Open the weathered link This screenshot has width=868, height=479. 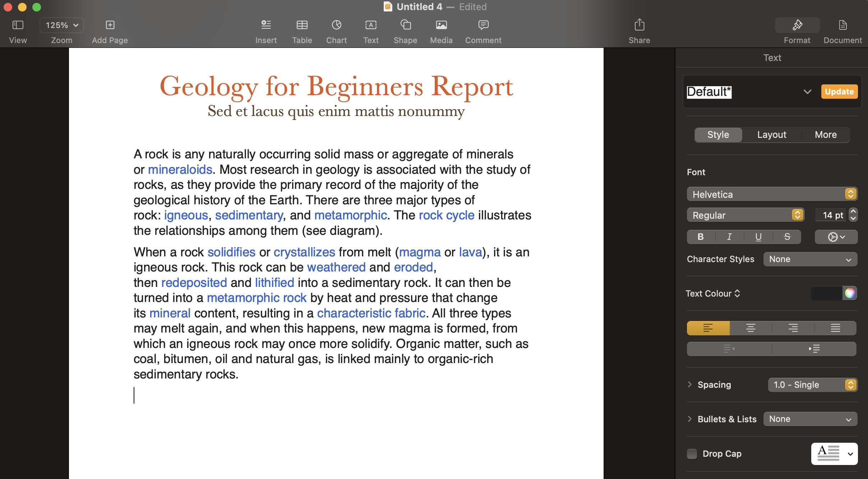336,267
